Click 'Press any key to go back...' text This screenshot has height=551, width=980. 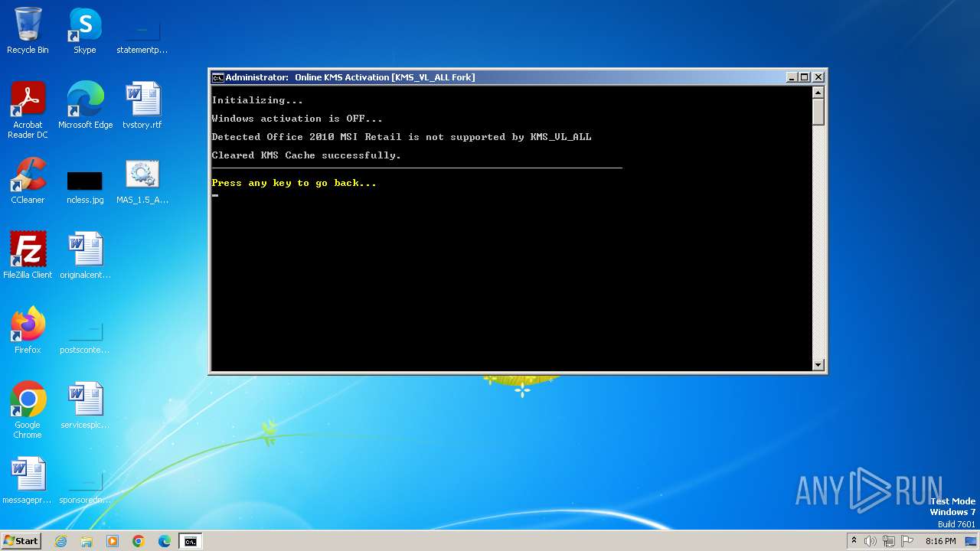[x=294, y=183]
